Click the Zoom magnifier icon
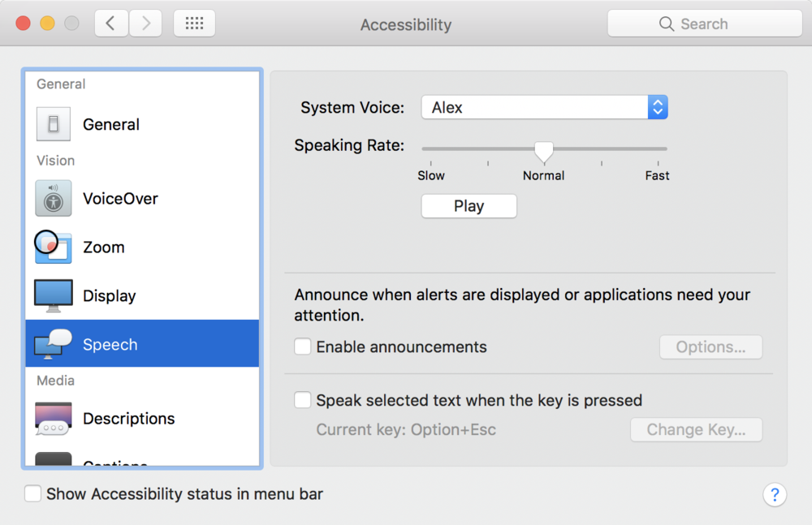812x525 pixels. [53, 247]
